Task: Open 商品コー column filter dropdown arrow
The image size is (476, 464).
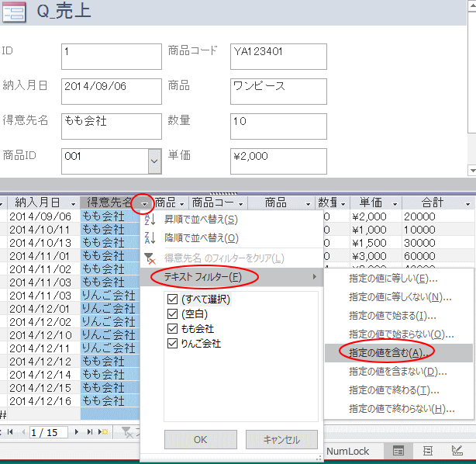Action: (x=241, y=204)
